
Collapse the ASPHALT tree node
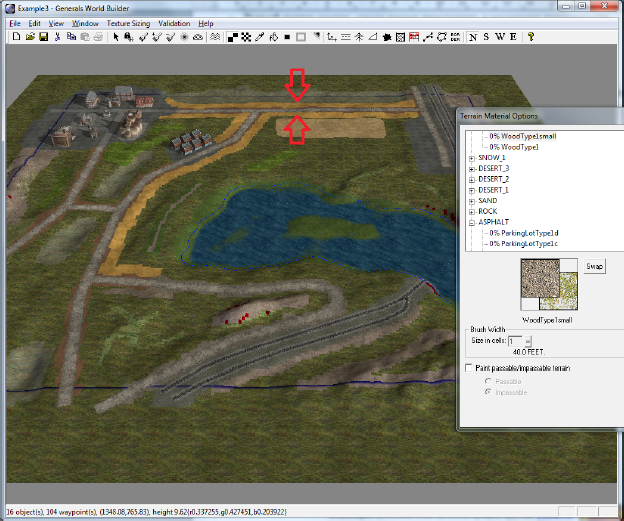coord(472,222)
